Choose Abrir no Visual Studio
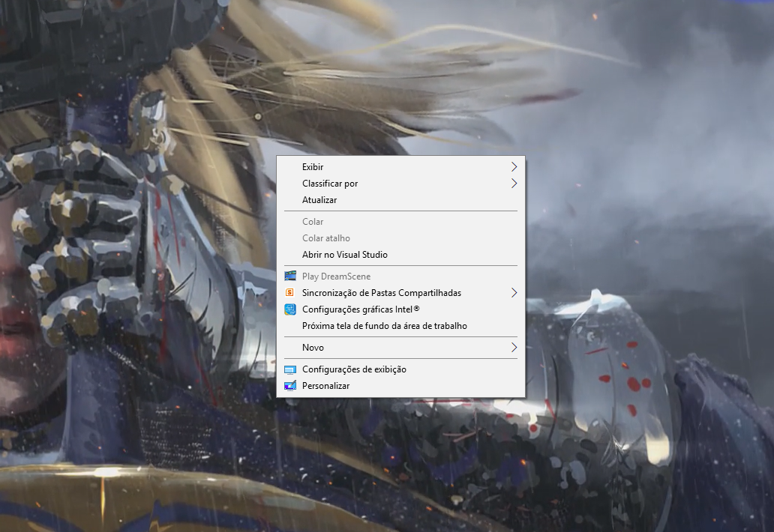This screenshot has height=532, width=774. 400,255
